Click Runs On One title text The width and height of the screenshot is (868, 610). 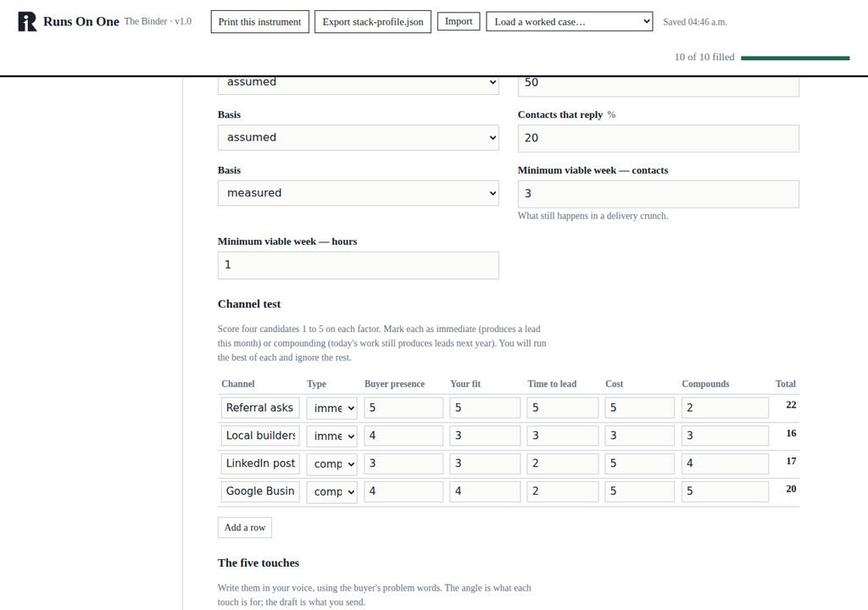click(x=81, y=21)
